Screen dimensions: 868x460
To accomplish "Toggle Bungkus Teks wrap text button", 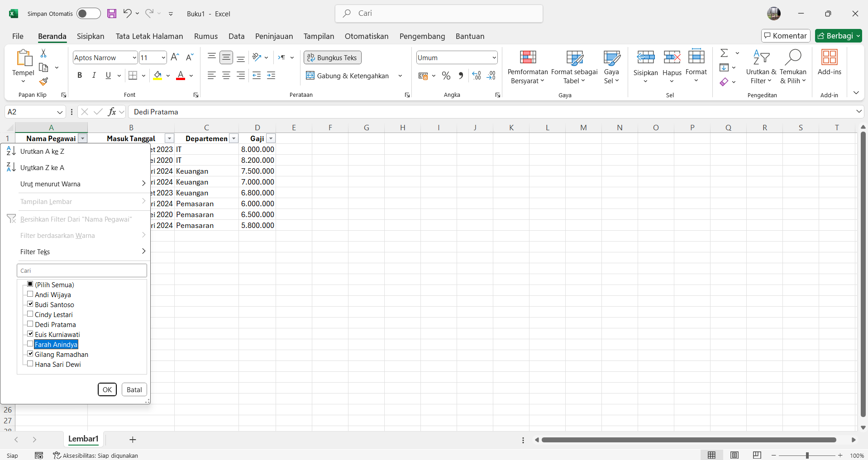I will (333, 57).
